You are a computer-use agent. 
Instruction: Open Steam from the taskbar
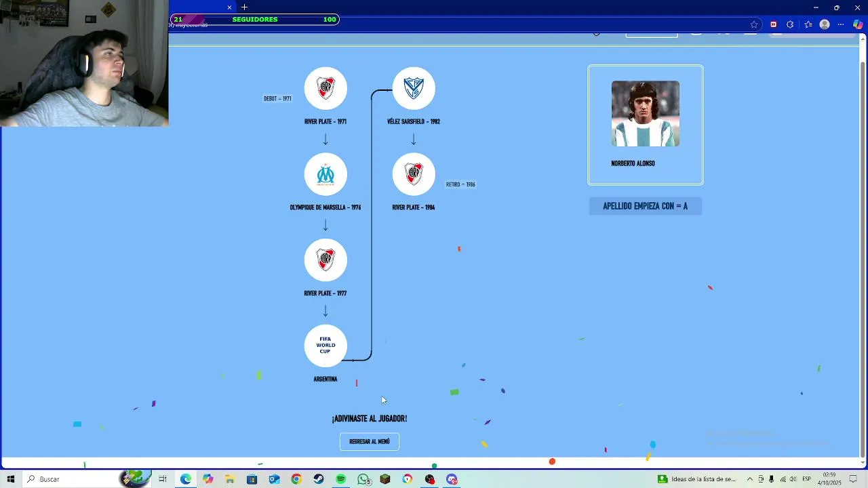coord(319,479)
